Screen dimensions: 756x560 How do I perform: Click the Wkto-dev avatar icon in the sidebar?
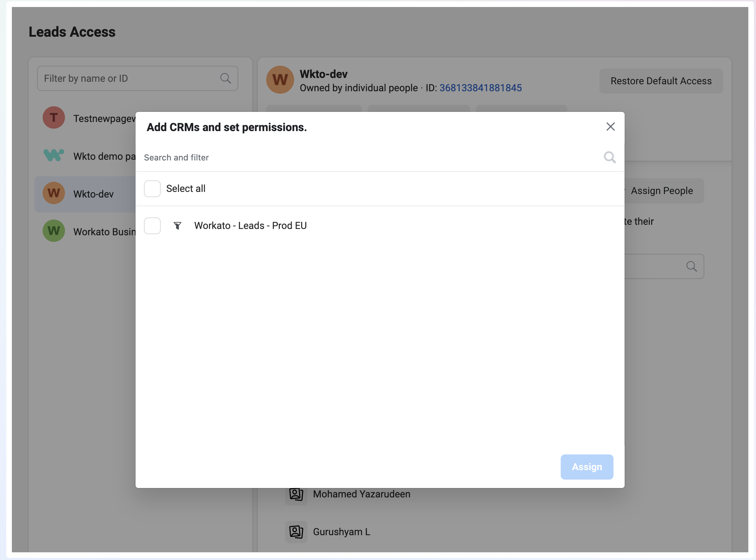click(53, 193)
